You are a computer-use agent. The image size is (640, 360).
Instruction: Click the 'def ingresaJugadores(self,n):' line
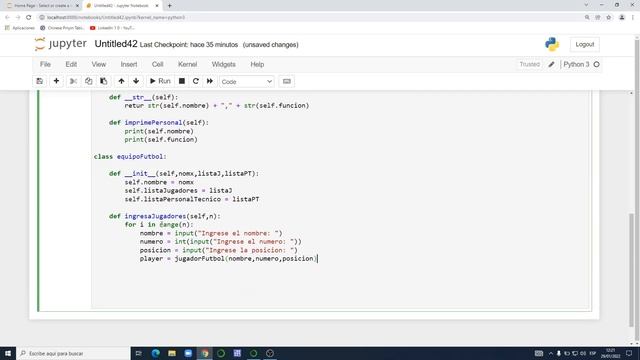(164, 216)
